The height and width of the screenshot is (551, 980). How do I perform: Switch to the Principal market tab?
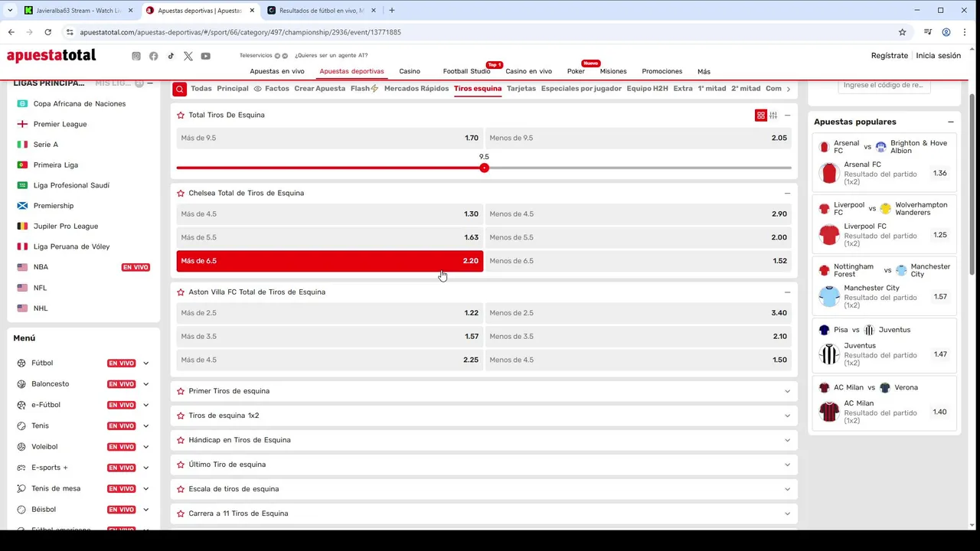point(233,89)
